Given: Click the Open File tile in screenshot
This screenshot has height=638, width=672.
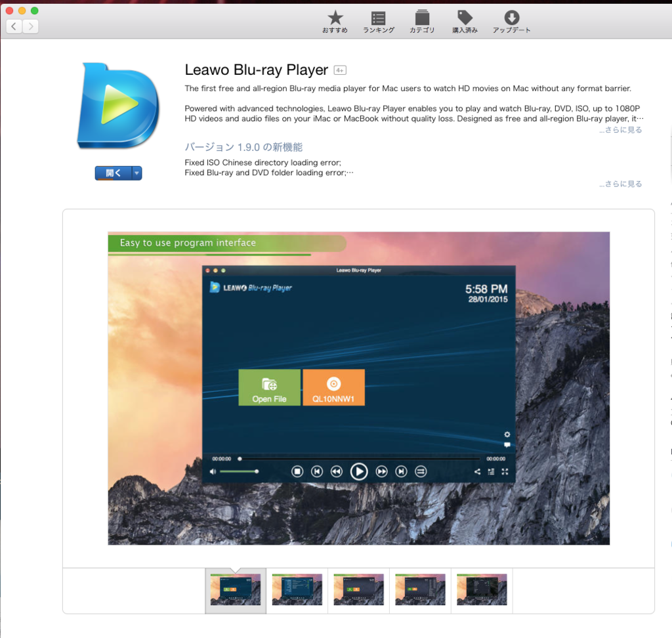Looking at the screenshot, I should [269, 387].
